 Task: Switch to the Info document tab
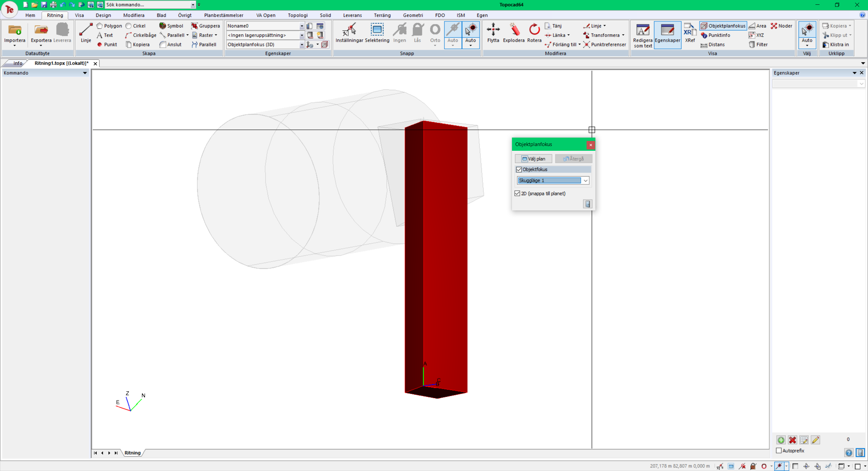[18, 63]
